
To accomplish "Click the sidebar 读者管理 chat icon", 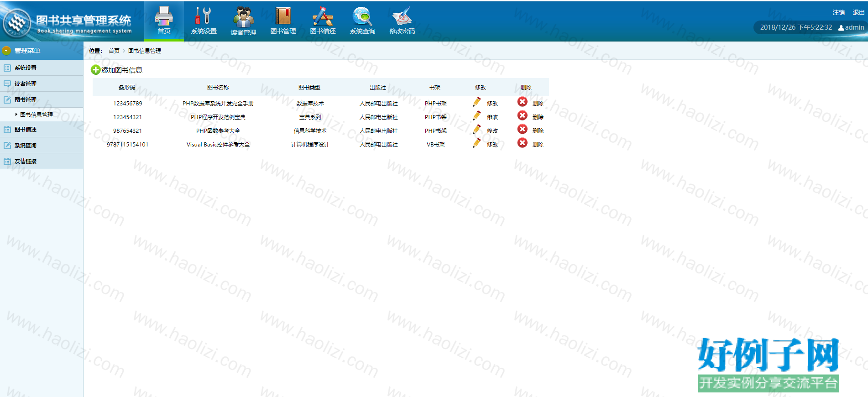I will (x=7, y=84).
